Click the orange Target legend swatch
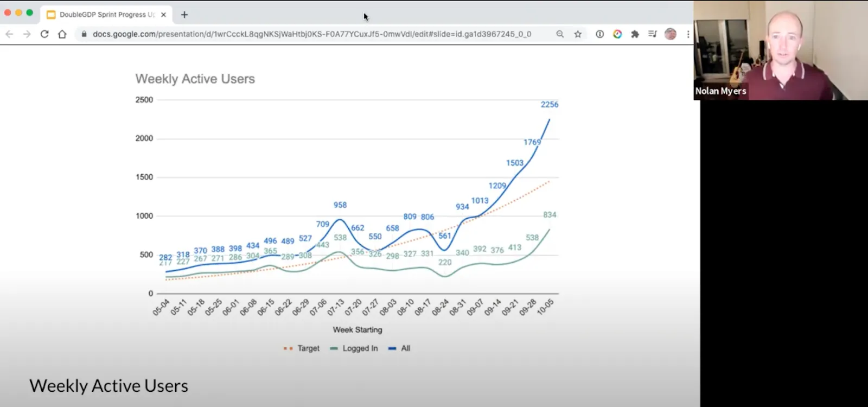This screenshot has width=868, height=407. point(288,348)
